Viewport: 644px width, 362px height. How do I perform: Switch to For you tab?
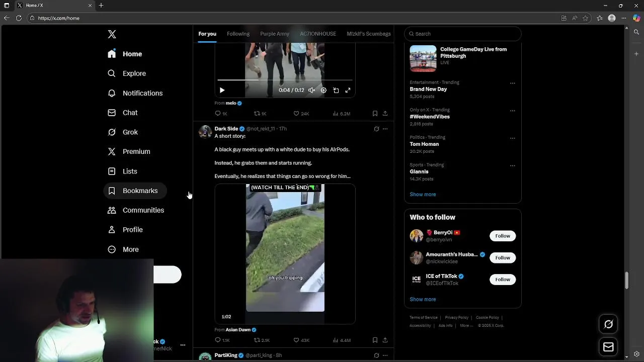[207, 34]
